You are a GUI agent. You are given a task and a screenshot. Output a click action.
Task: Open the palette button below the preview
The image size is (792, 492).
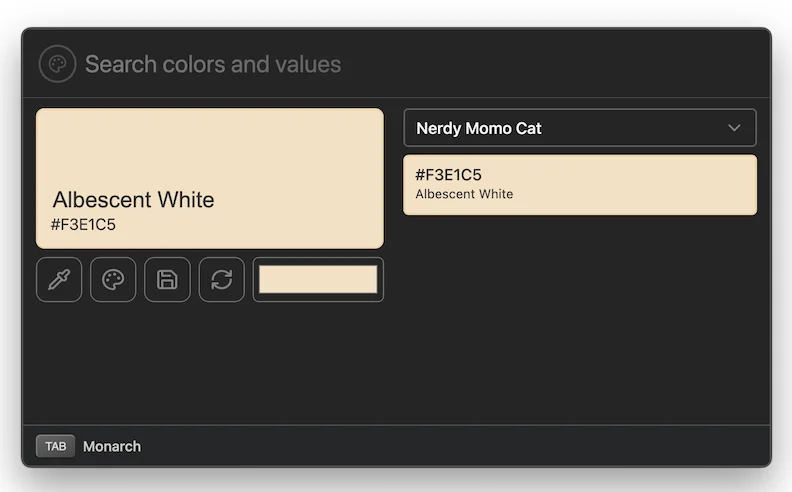(113, 280)
